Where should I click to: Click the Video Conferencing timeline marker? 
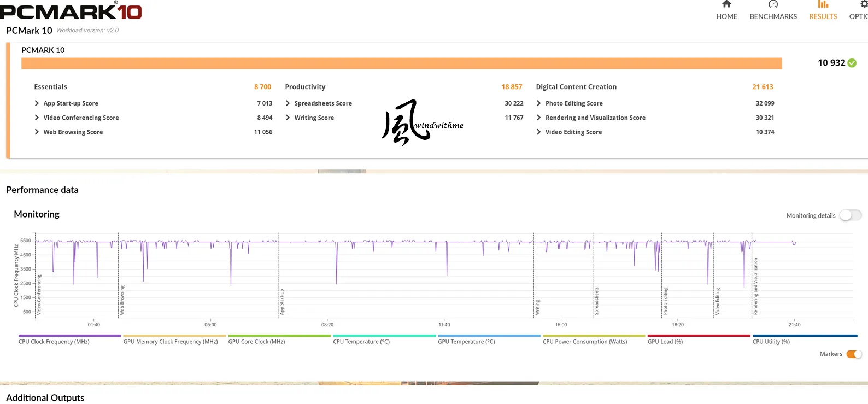click(39, 295)
